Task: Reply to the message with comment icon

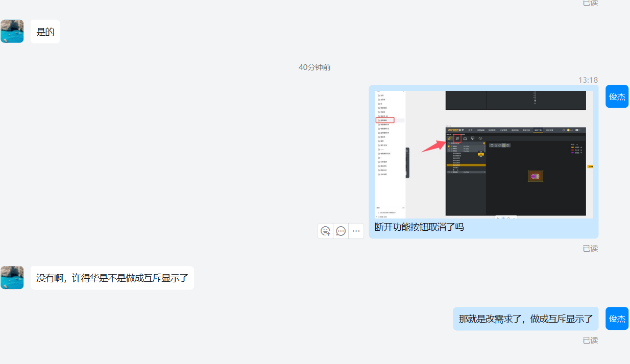Action: (341, 231)
